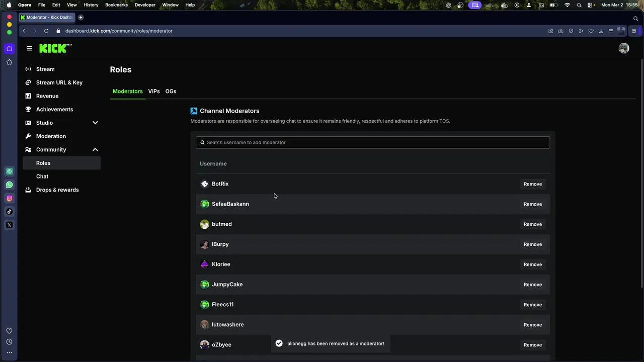Click the search username to add moderator field
Screen dimensions: 644x362
pyautogui.click(x=373, y=142)
